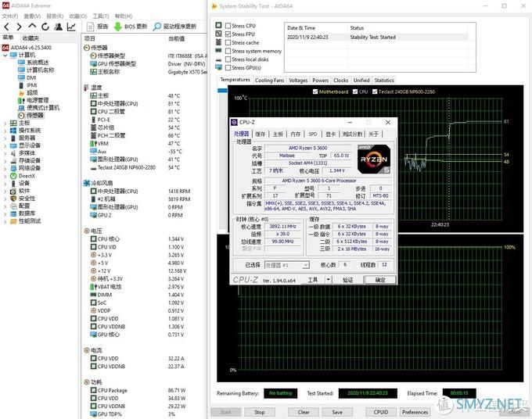Click the 验证 validate button in CPU-Z
The height and width of the screenshot is (419, 532).
(348, 280)
